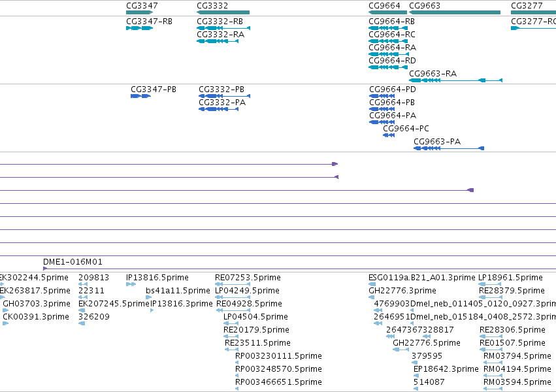Select the CG9664 gene bar
The height and width of the screenshot is (392, 556).
coord(387,12)
